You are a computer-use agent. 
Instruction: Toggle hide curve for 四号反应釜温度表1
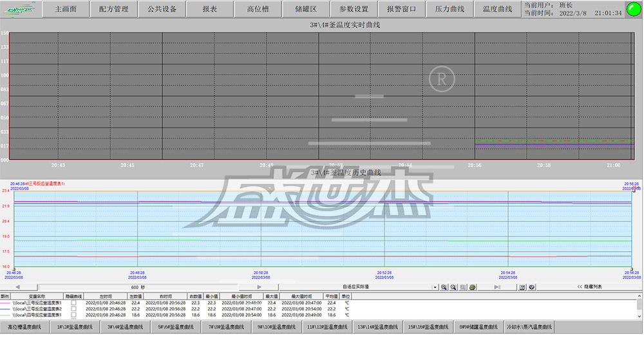click(73, 315)
